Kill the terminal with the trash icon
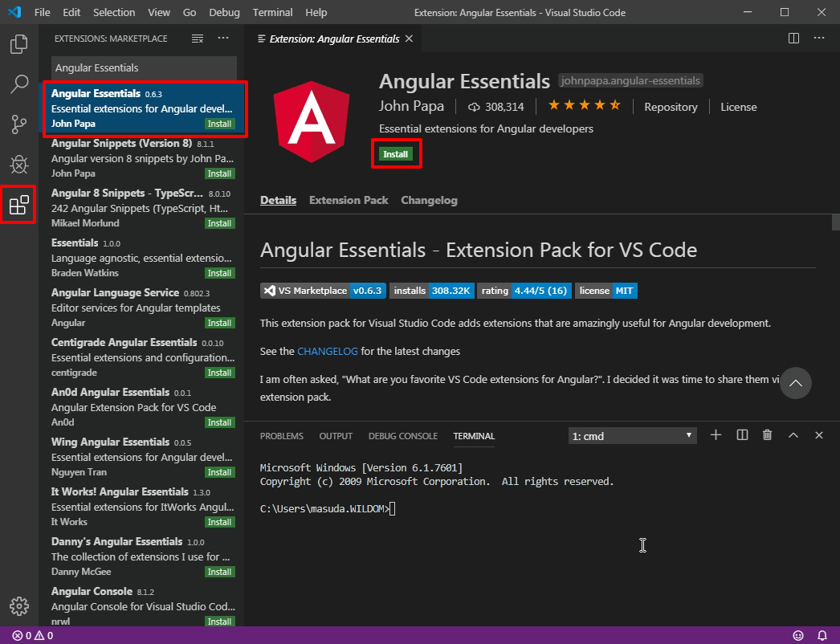The image size is (840, 644). point(767,434)
